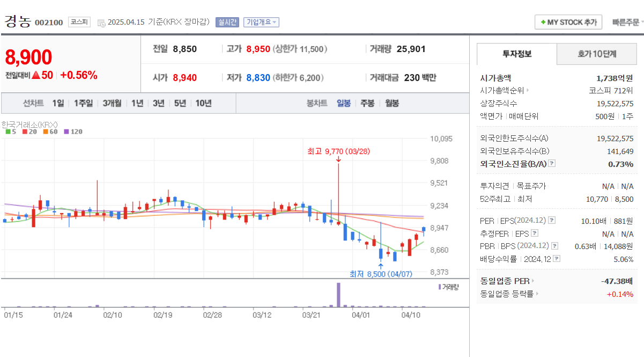Click the 외국인소진율 value 0.73%
Screen dimensions: 644x357
pyautogui.click(x=621, y=164)
